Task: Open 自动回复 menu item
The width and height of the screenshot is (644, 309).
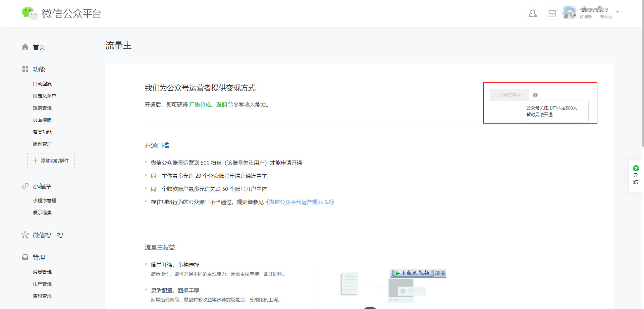Action: pyautogui.click(x=42, y=84)
